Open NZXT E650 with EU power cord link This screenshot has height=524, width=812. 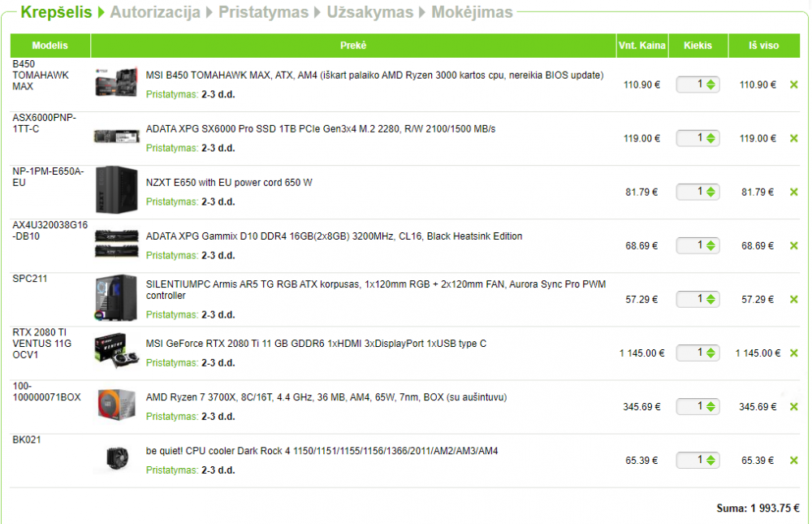pos(229,183)
